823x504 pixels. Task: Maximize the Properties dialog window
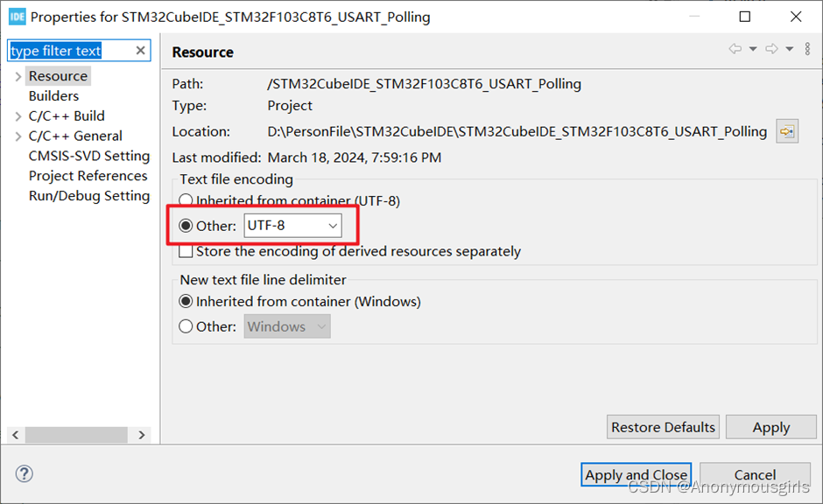click(744, 17)
